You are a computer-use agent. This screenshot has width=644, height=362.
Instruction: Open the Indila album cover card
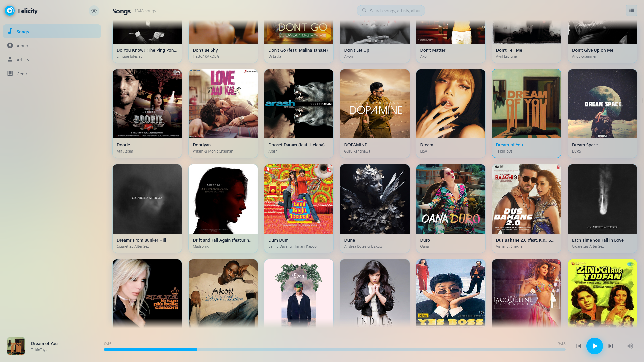375,293
